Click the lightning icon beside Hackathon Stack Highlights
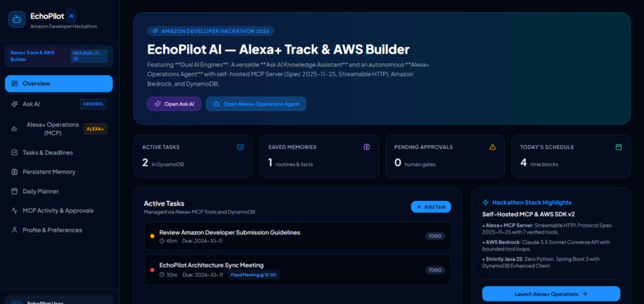The height and width of the screenshot is (304, 644). (486, 203)
